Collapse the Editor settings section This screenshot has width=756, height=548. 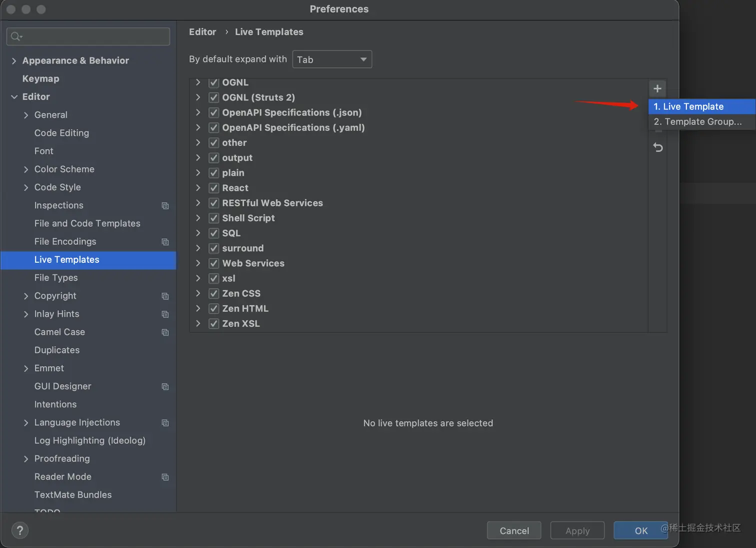(14, 97)
